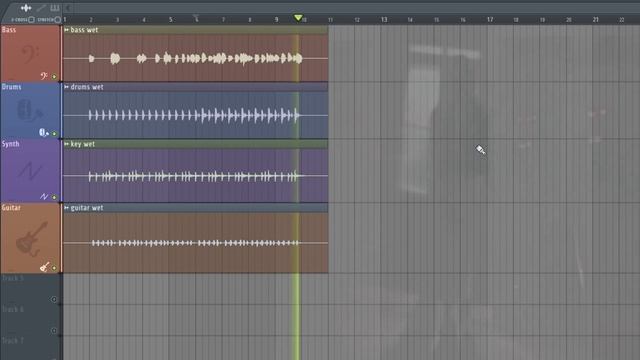The width and height of the screenshot is (640, 360).
Task: Toggle the mute LED on Track 5
Action: [54, 299]
